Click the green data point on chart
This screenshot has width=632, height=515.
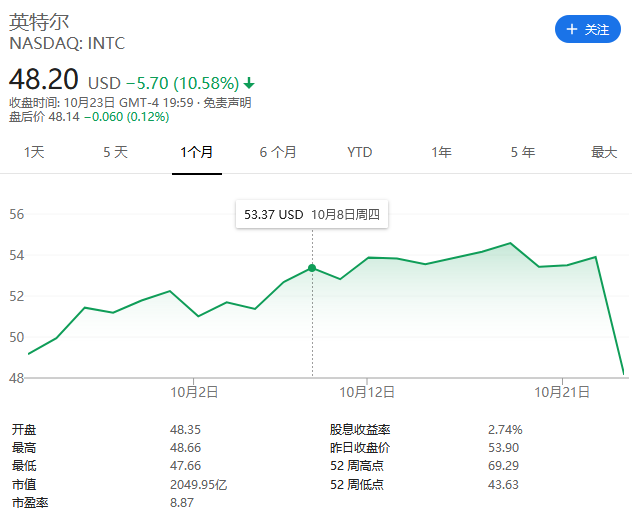click(312, 268)
